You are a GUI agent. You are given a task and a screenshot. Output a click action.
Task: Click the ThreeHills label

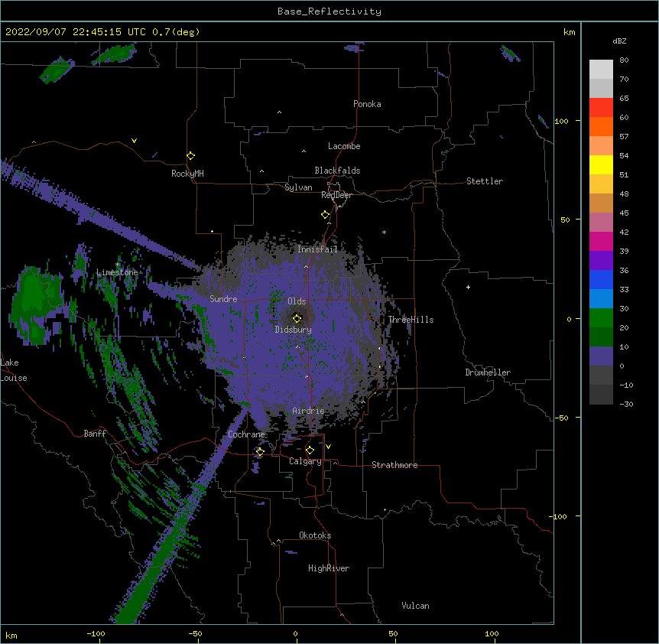click(x=411, y=320)
